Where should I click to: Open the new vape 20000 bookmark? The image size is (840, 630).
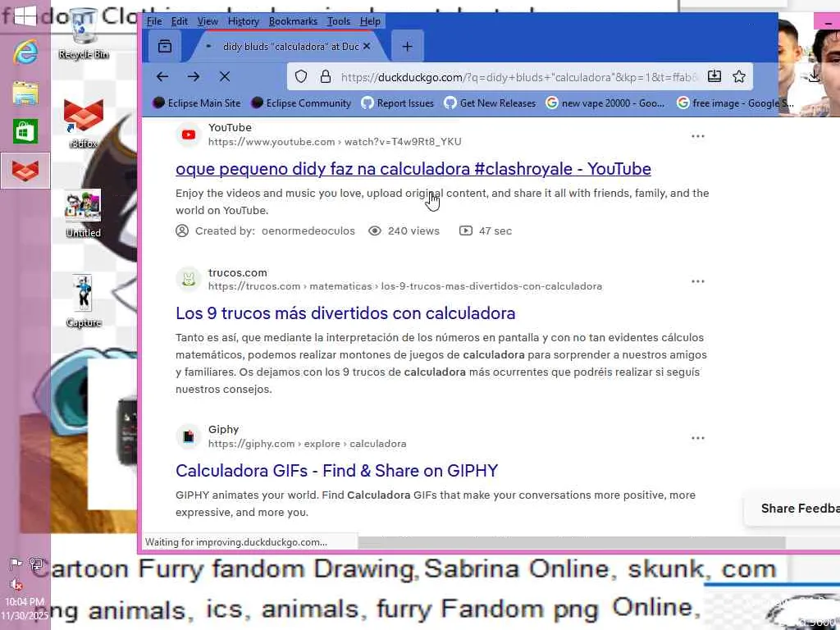click(605, 103)
